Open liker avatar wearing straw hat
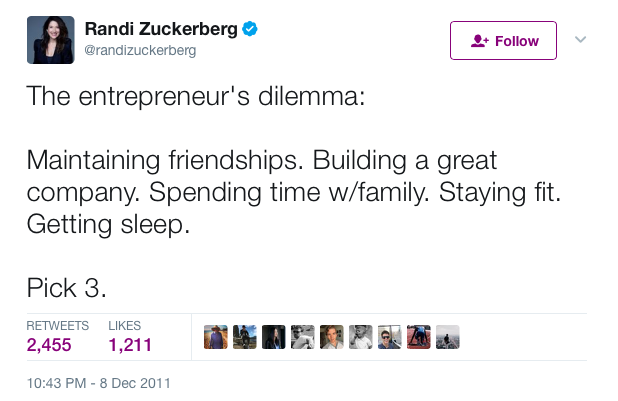This screenshot has height=401, width=618. 216,337
